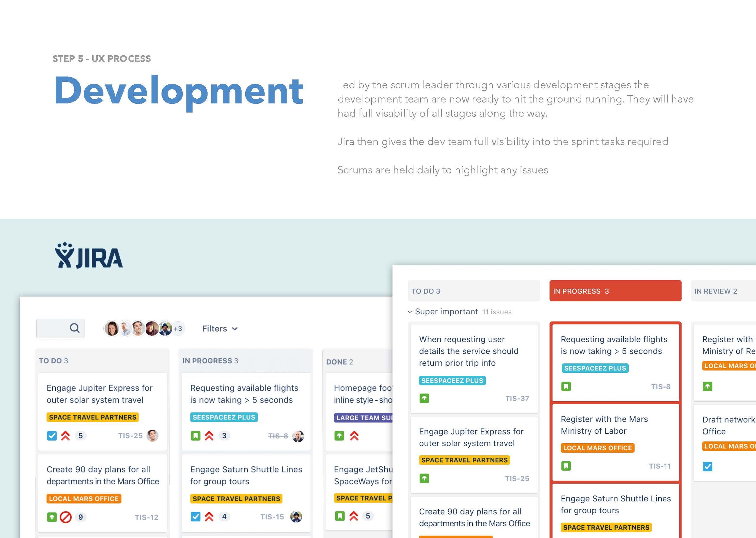The height and width of the screenshot is (538, 756).
Task: Click green improvement icon on In Review Register card
Action: (708, 386)
